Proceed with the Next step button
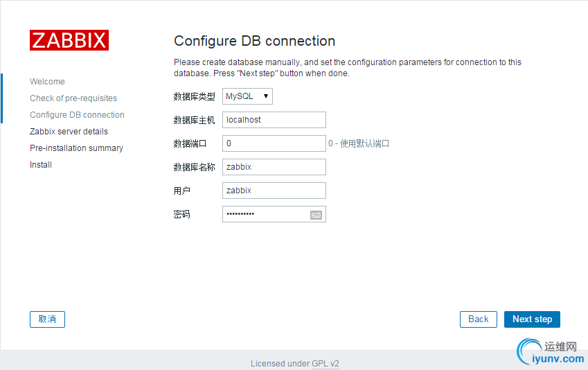Screen dimensions: 588x370 tap(532, 319)
